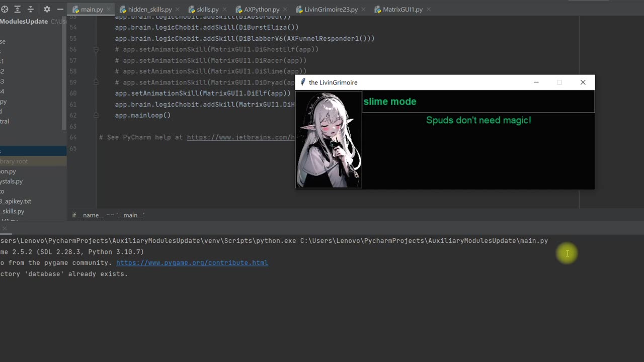Switch to the MatrixGUI1.py tab
This screenshot has width=644, height=362.
pos(403,10)
